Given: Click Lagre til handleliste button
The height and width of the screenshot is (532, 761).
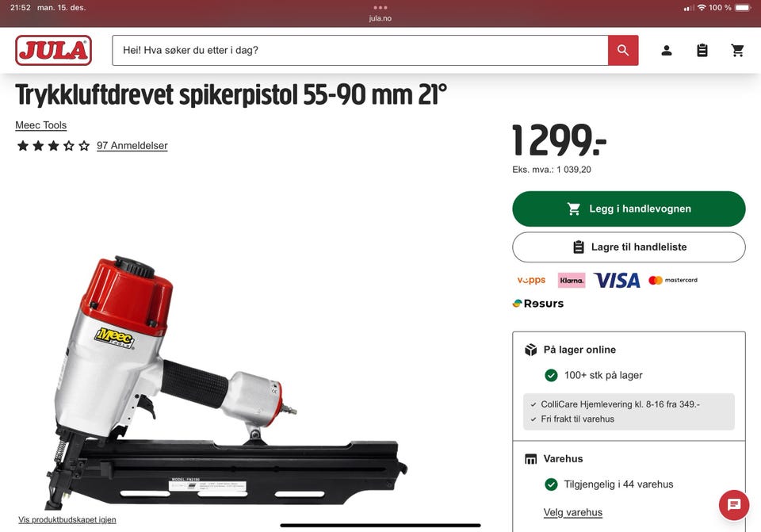Looking at the screenshot, I should pos(629,247).
